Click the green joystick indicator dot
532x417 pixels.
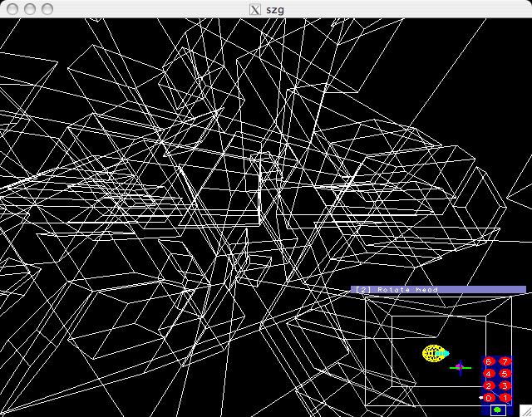[497, 410]
